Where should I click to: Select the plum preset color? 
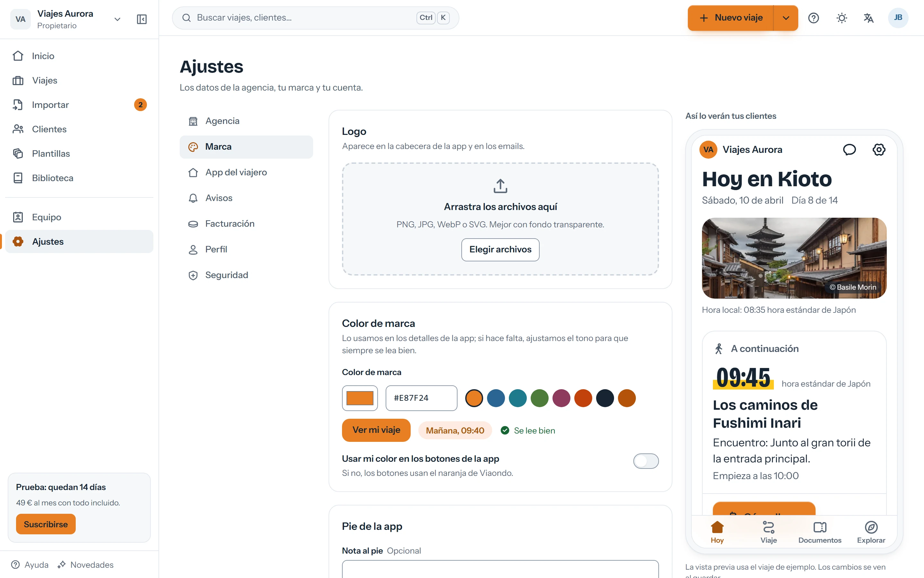tap(561, 398)
